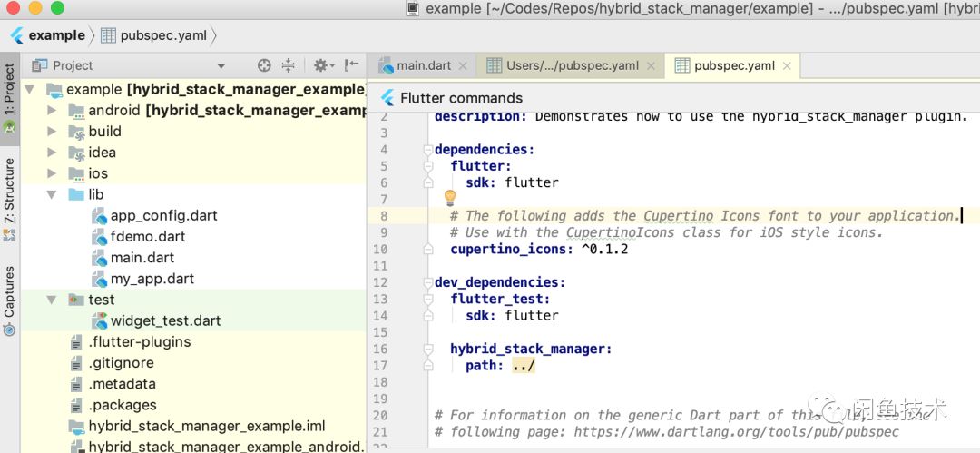Click the .gitignore file icon
This screenshot has width=980, height=453.
76,363
